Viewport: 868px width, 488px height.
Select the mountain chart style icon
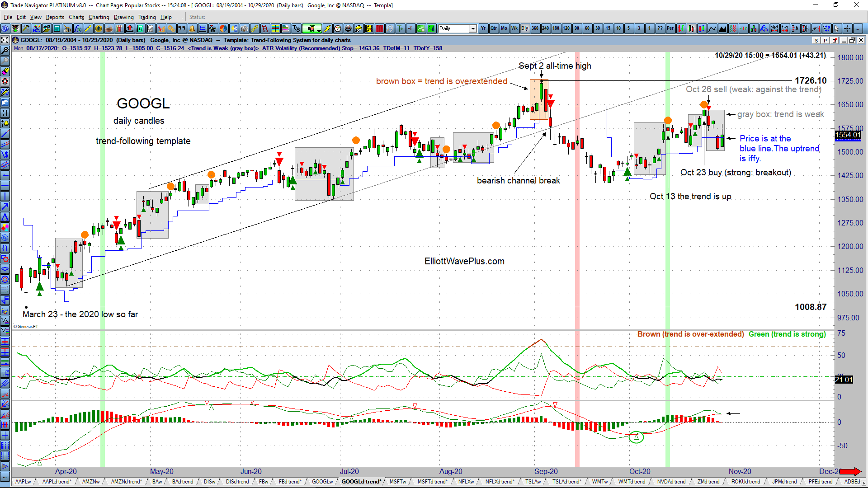[x=722, y=28]
